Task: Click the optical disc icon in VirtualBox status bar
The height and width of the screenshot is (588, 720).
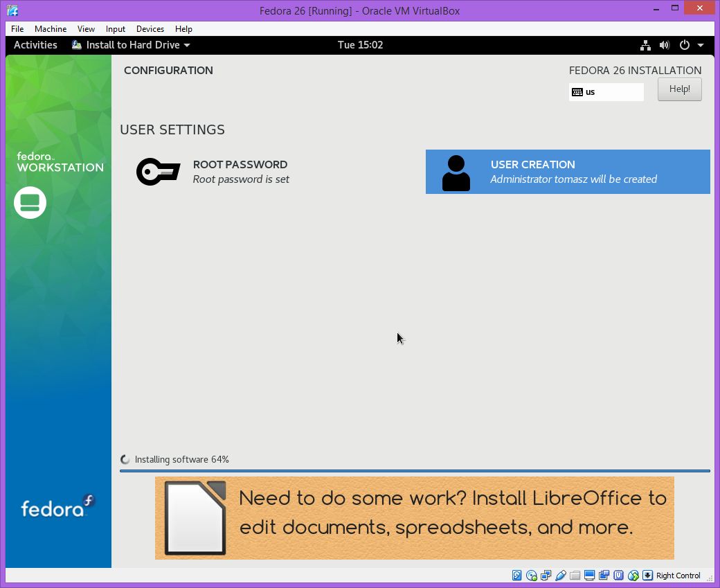Action: pos(531,575)
